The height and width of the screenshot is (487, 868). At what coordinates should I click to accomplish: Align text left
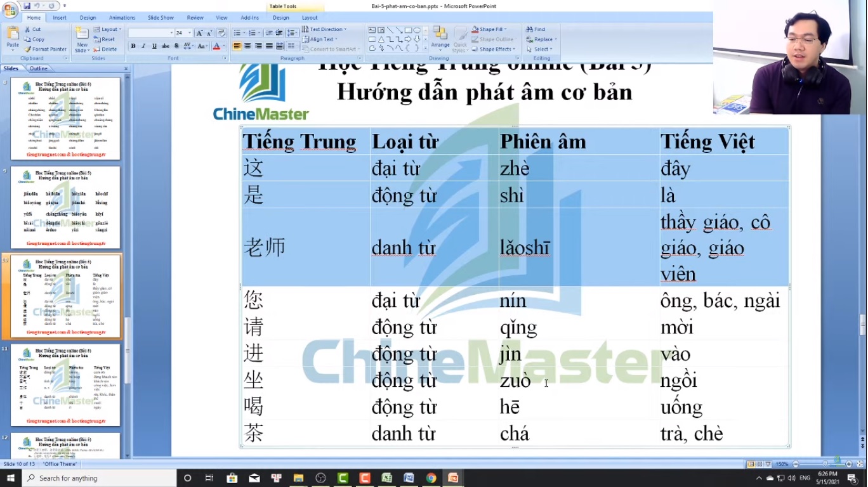point(237,46)
